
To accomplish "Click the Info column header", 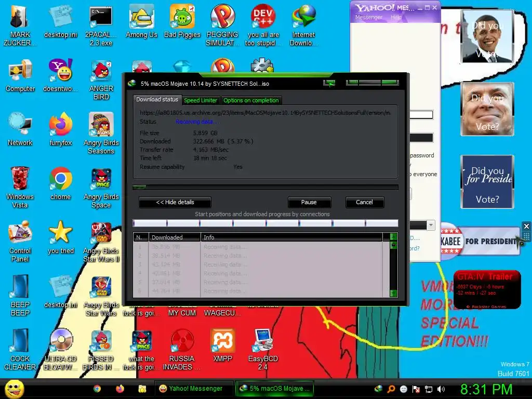I will point(292,237).
